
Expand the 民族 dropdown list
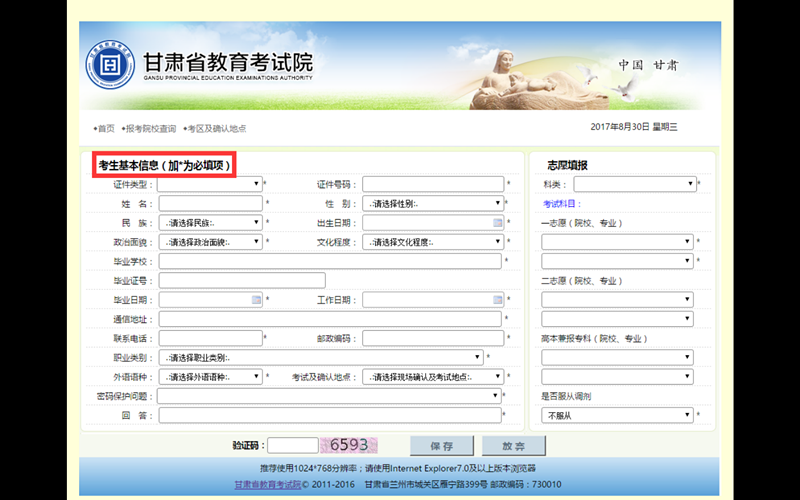(210, 223)
